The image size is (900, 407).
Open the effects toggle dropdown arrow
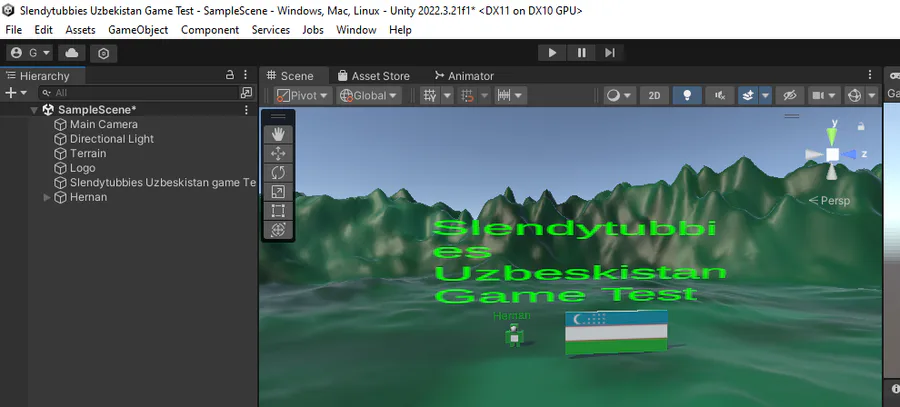pos(765,95)
